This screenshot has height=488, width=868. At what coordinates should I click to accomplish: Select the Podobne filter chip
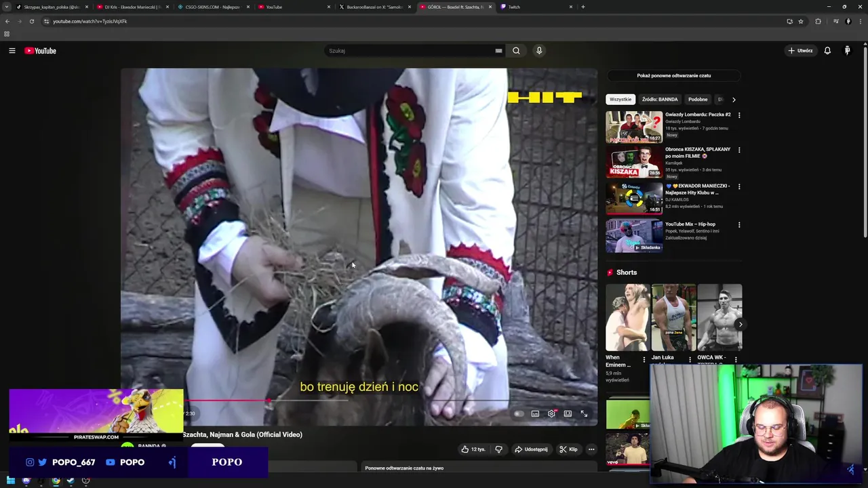point(698,100)
